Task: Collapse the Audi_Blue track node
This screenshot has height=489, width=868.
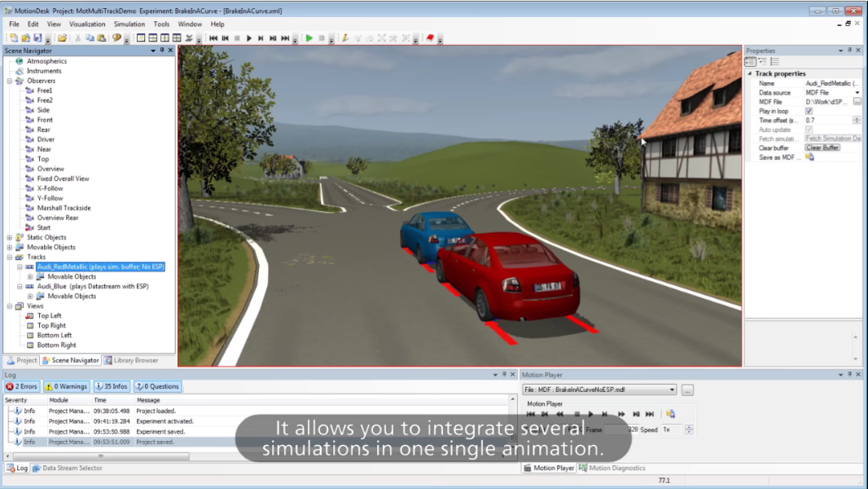Action: (x=20, y=286)
